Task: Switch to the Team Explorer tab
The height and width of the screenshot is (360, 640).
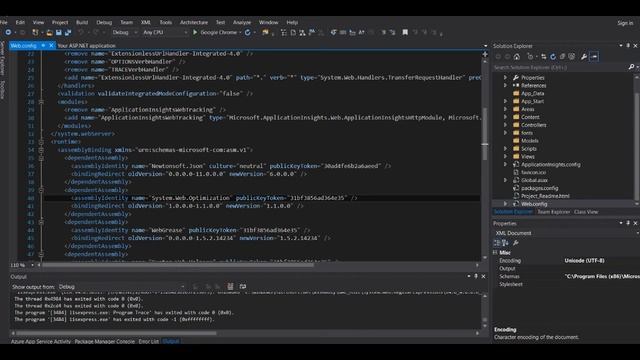Action: [x=553, y=212]
